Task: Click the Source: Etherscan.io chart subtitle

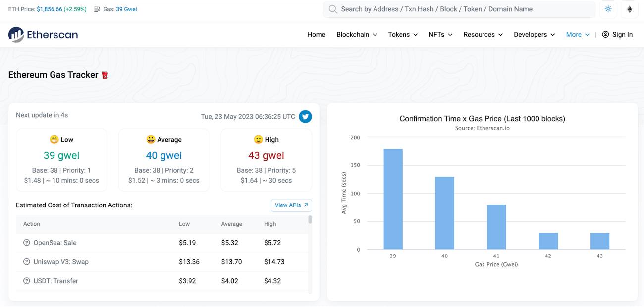Action: point(483,128)
